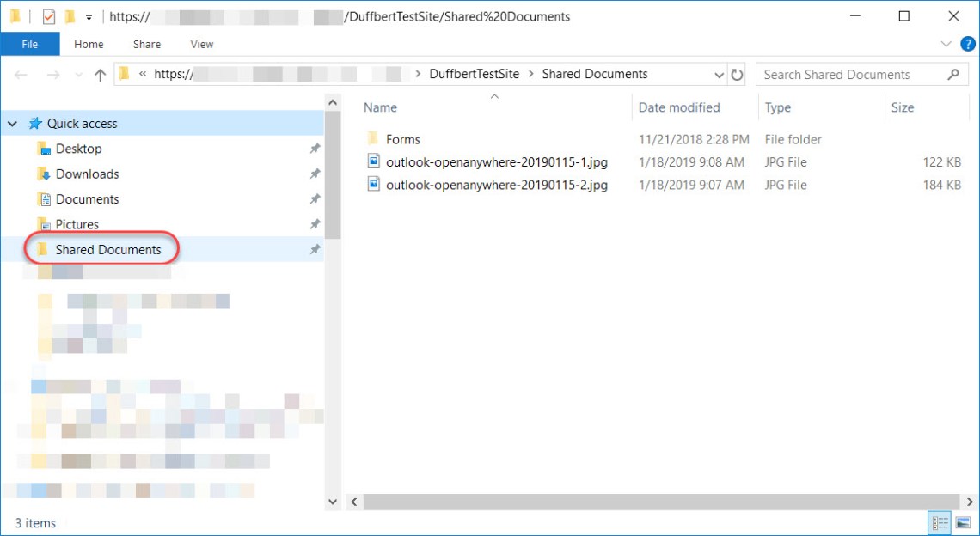Unpin Desktop from Quick access

click(315, 149)
